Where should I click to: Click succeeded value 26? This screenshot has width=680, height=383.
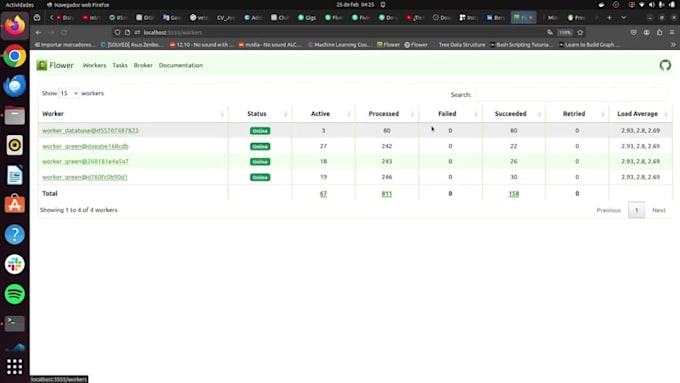513,161
